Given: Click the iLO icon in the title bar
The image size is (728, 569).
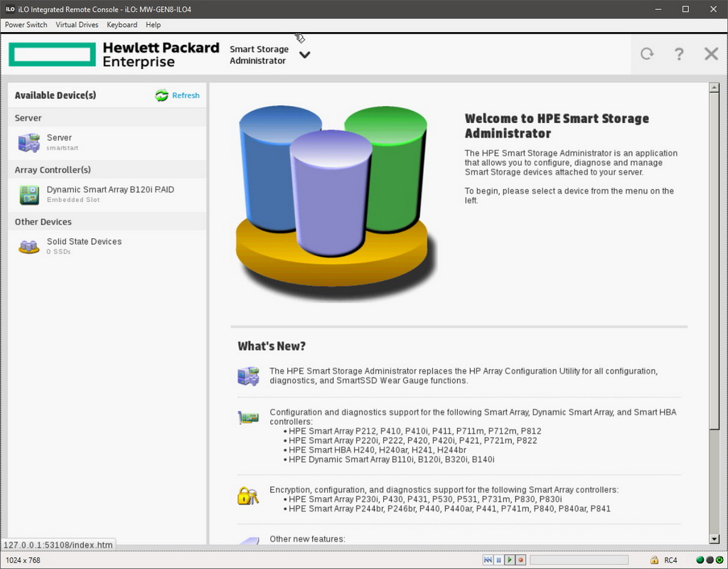Looking at the screenshot, I should click(x=10, y=9).
